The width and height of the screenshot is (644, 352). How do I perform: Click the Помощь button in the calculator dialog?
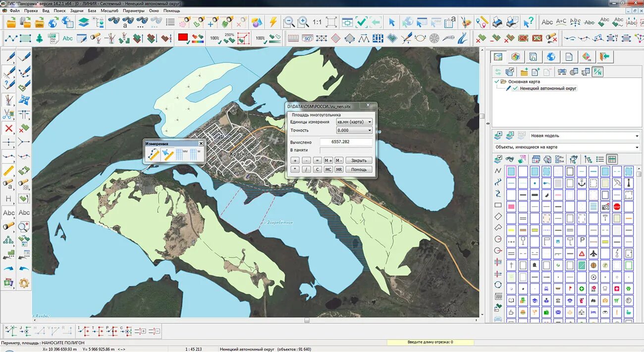click(x=359, y=169)
